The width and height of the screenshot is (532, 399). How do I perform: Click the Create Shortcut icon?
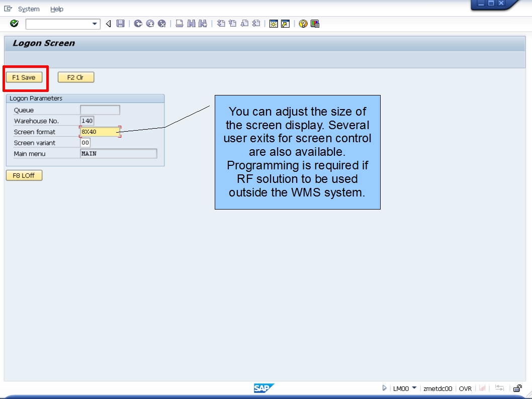click(x=285, y=24)
